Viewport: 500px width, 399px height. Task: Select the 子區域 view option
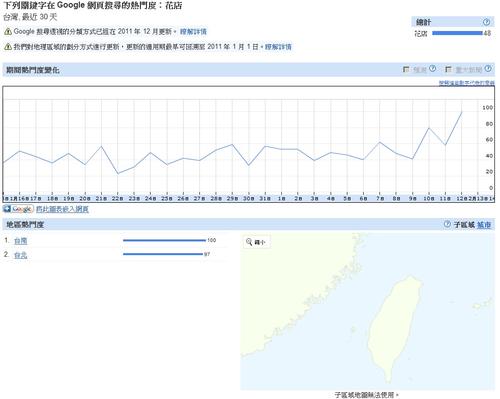coord(464,225)
